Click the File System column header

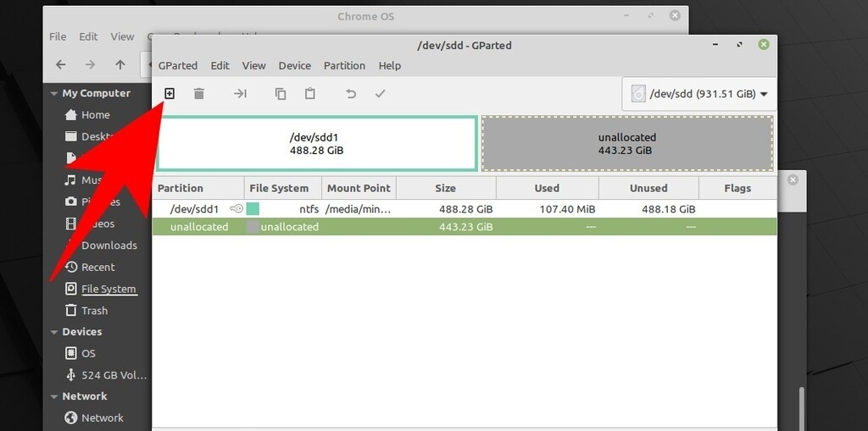click(283, 188)
